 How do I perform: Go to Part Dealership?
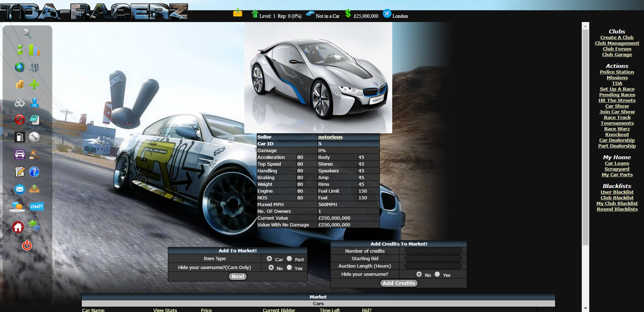tap(617, 146)
